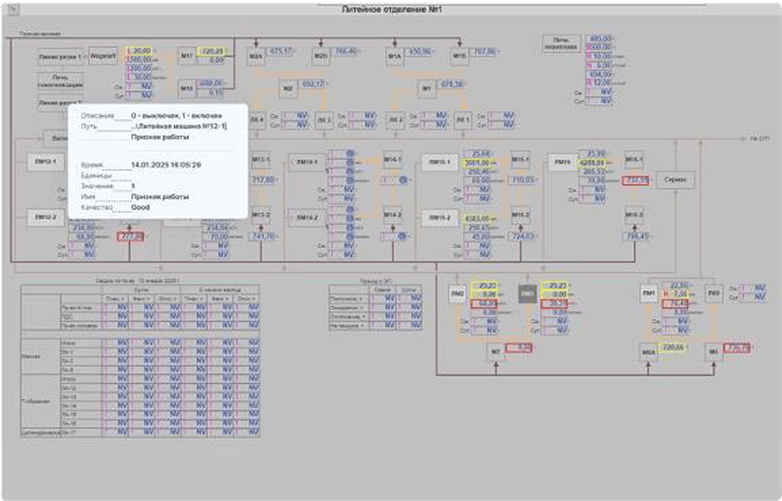Select the М2А mixer block
The height and width of the screenshot is (501, 782).
tap(256, 57)
